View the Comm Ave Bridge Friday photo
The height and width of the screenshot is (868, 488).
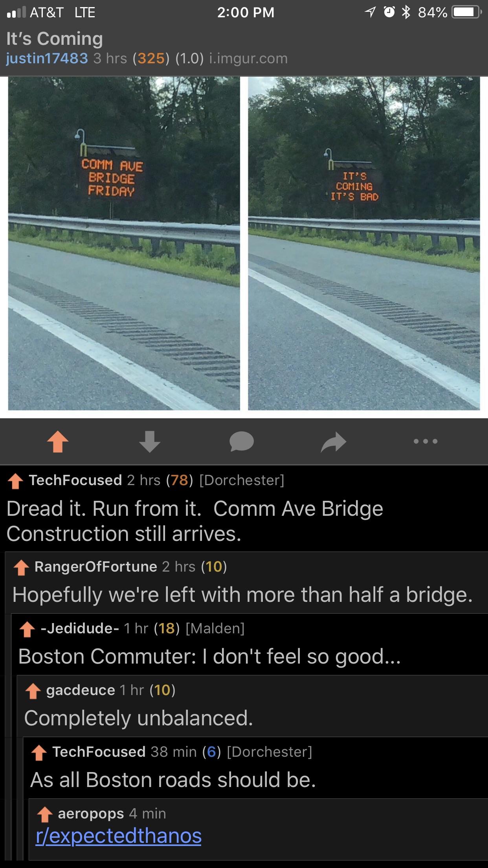124,243
